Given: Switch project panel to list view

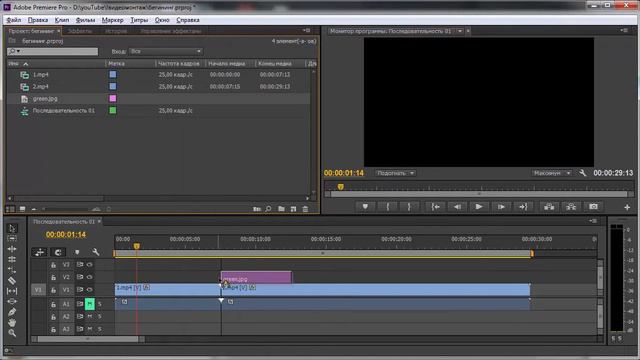Looking at the screenshot, I should pyautogui.click(x=10, y=209).
